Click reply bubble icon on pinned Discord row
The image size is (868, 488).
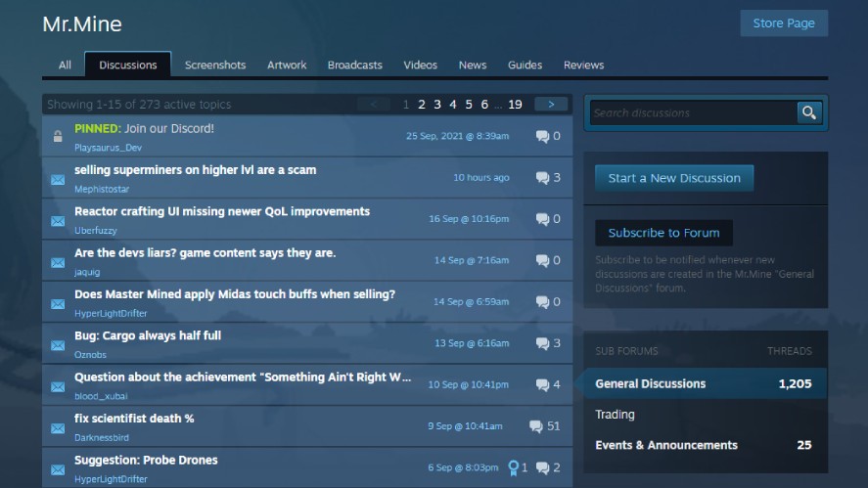(x=542, y=136)
